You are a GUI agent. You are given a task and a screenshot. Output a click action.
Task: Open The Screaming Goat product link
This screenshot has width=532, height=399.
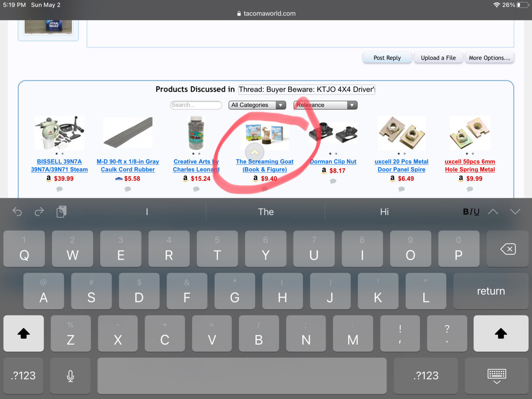(x=265, y=165)
